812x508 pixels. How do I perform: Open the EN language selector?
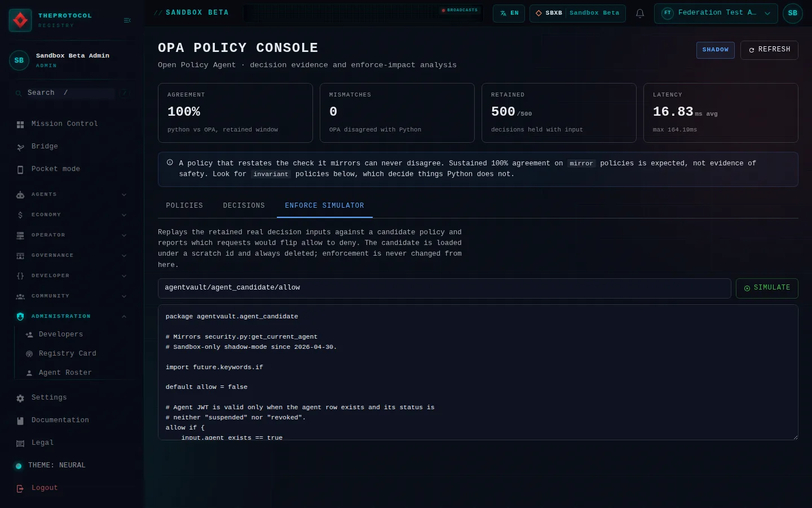(509, 13)
